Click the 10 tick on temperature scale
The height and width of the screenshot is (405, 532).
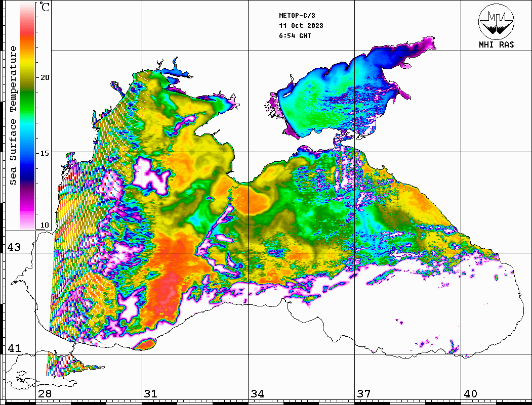point(45,225)
